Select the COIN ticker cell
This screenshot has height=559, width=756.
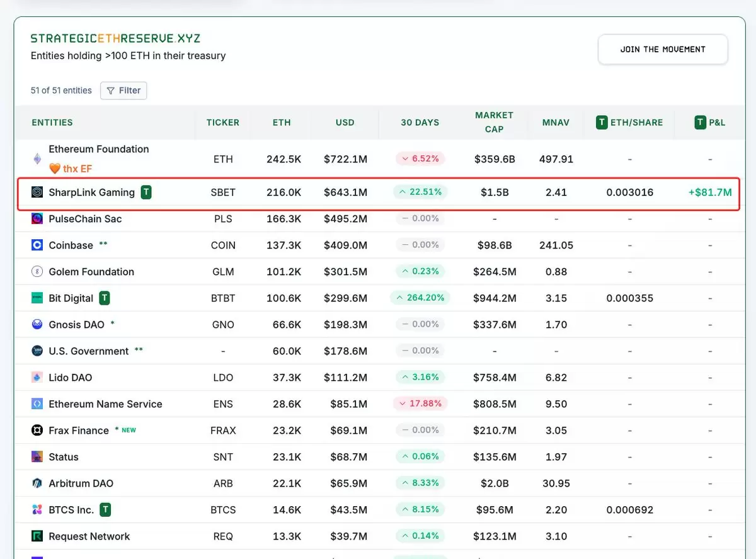click(x=223, y=245)
